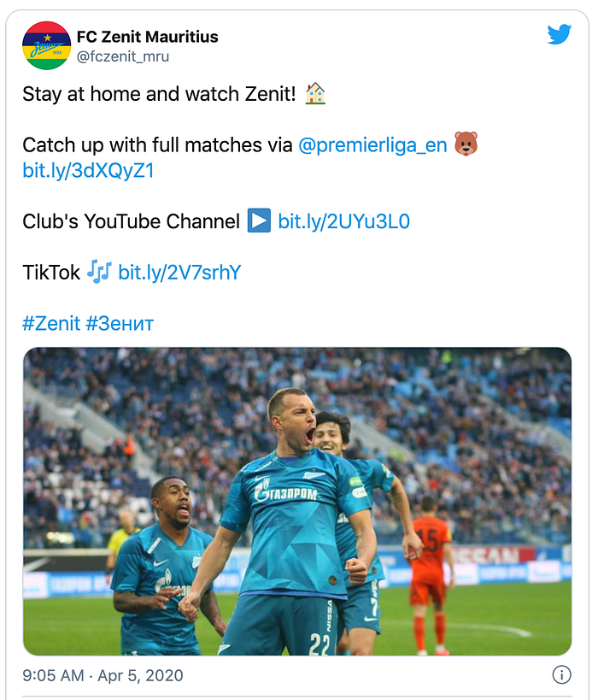Open the celebrating players photo
598x700 pixels.
[297, 502]
